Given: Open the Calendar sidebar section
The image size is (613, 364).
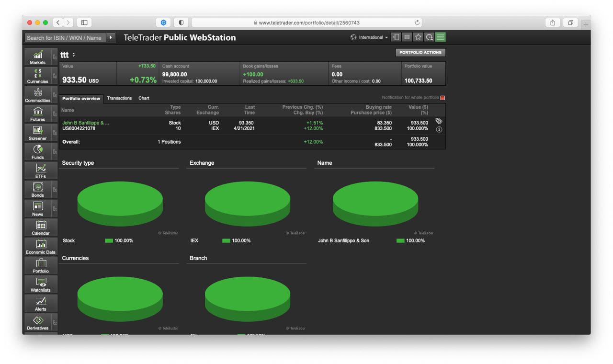Looking at the screenshot, I should click(x=41, y=227).
